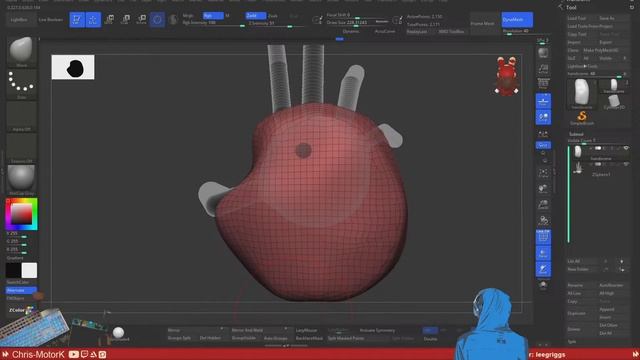Click Activate Symmetry button
This screenshot has width=640, height=360.
(x=377, y=330)
